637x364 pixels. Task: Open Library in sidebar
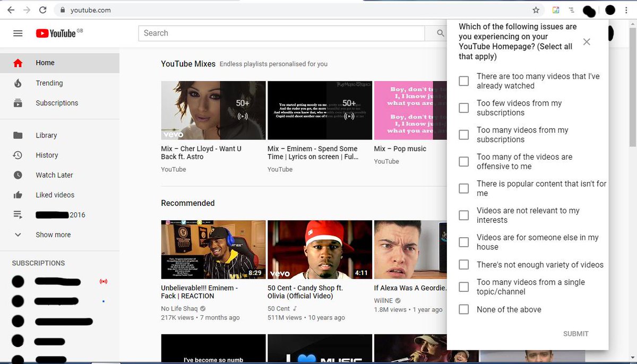coord(59,135)
